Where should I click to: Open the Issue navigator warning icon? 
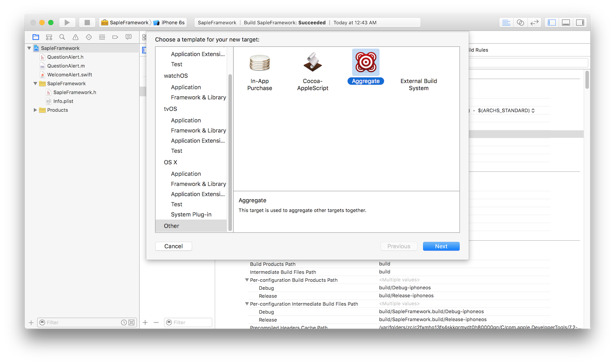[76, 37]
